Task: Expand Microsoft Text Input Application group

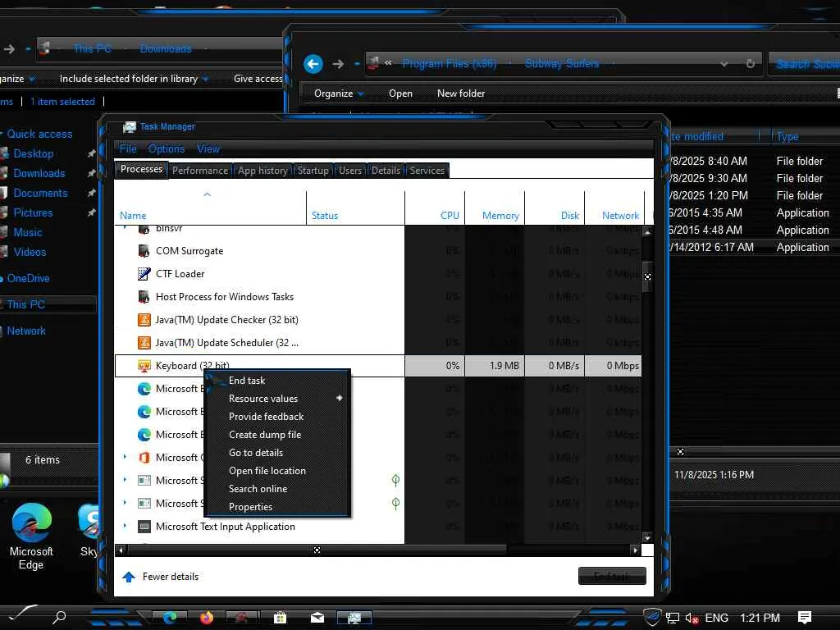Action: point(125,526)
